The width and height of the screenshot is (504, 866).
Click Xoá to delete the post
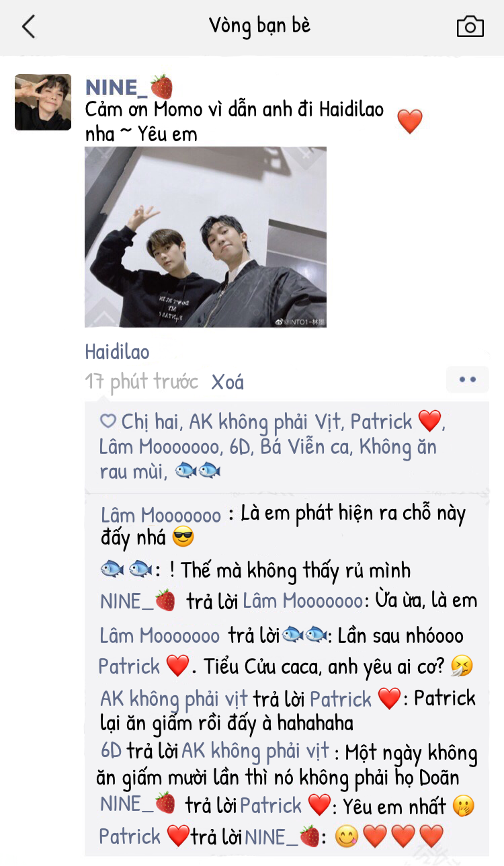click(x=227, y=383)
